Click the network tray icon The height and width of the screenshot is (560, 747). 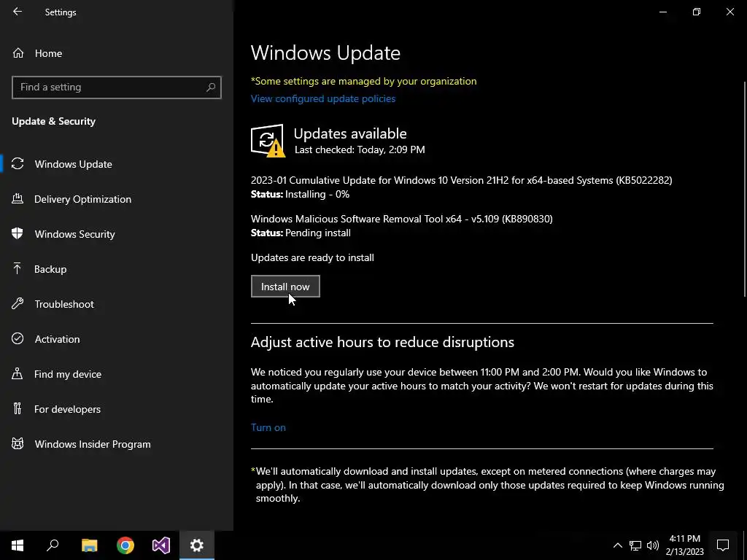tap(635, 545)
